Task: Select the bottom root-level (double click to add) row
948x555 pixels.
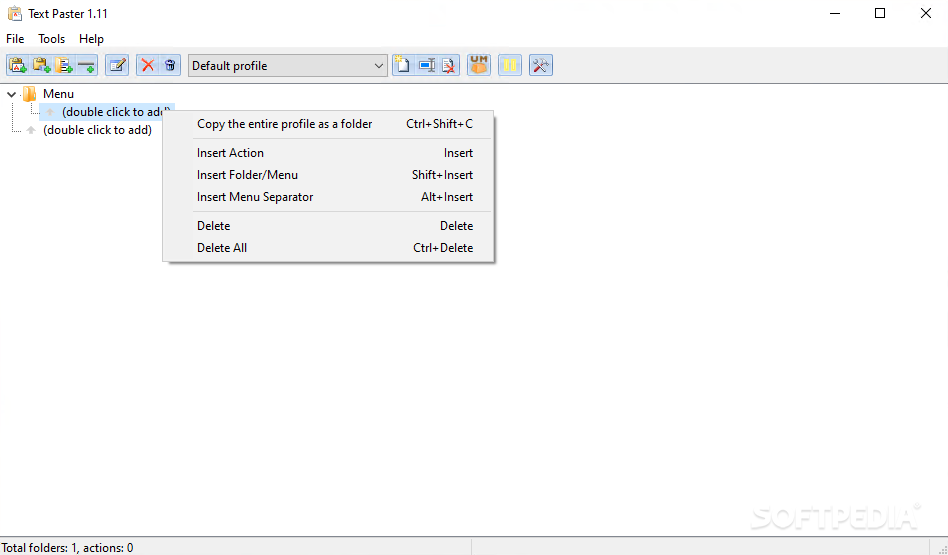Action: point(97,130)
